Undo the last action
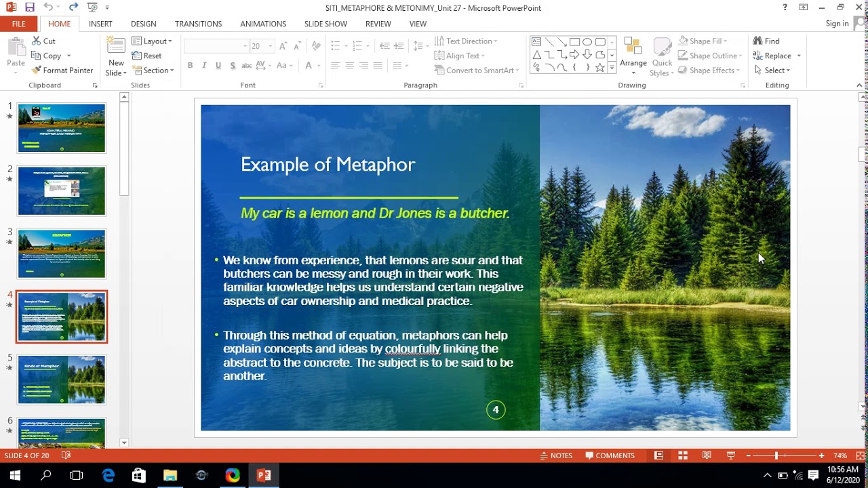Screen dimensions: 868x488 [48, 7]
